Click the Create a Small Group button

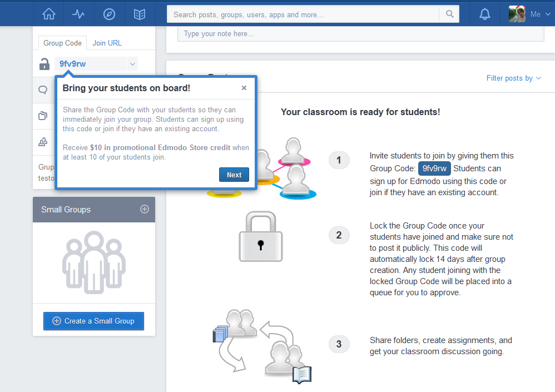pyautogui.click(x=93, y=321)
